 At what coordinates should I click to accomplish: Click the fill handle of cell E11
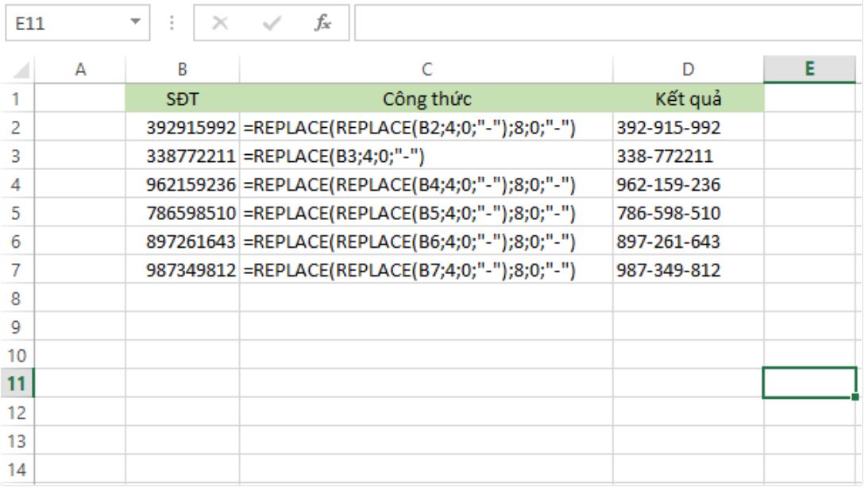pos(854,397)
